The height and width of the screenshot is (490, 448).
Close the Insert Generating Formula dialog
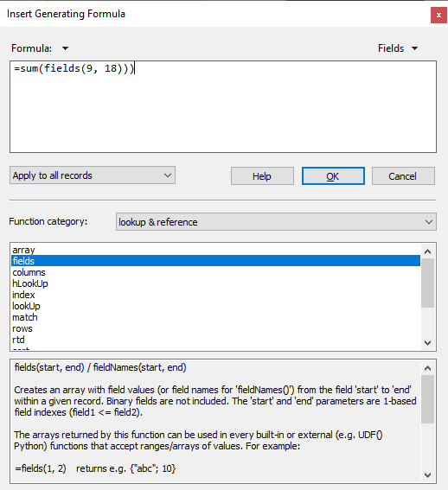pyautogui.click(x=438, y=15)
